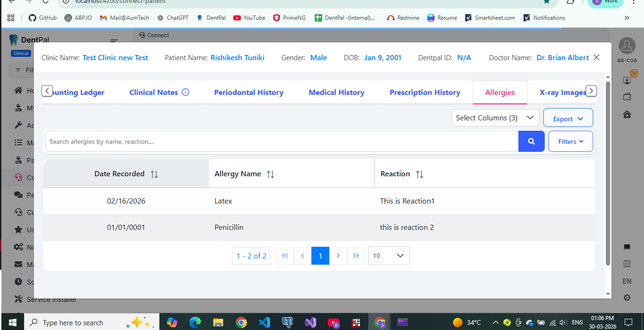The height and width of the screenshot is (330, 644).
Task: Click the blue magnifier search button
Action: tap(531, 141)
